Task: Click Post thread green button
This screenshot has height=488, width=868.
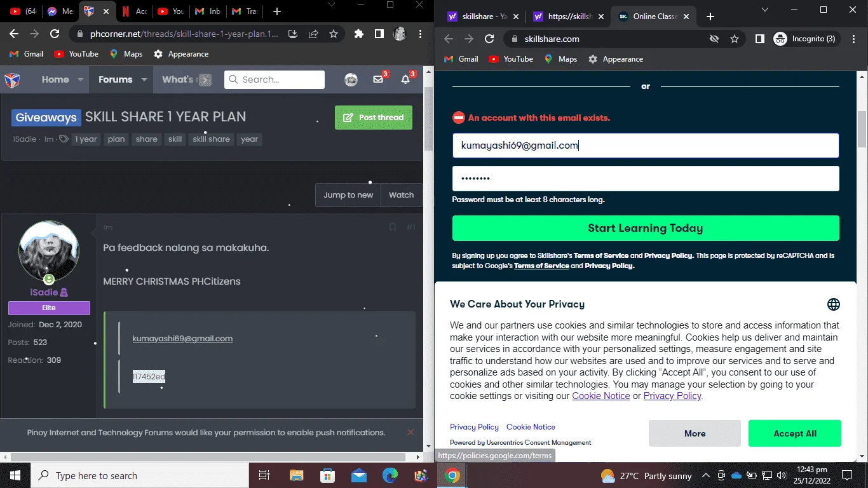Action: click(374, 118)
